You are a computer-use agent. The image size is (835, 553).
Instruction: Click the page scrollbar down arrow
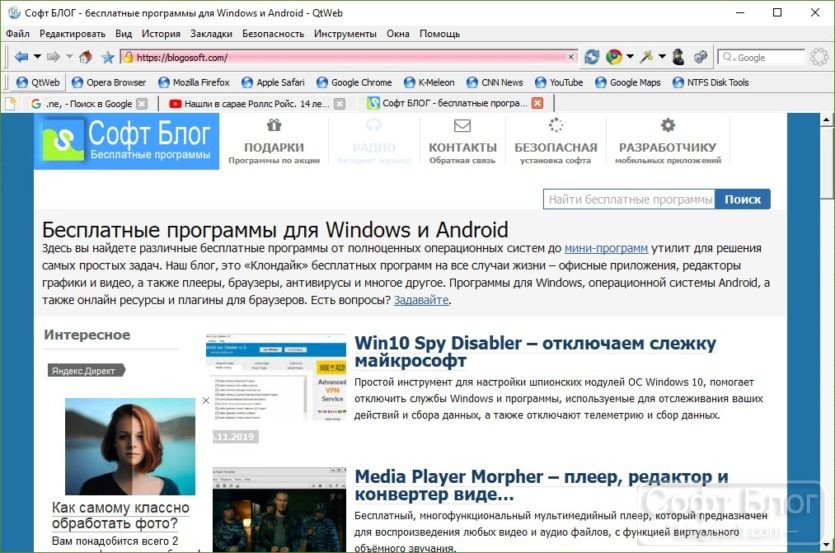[x=826, y=546]
